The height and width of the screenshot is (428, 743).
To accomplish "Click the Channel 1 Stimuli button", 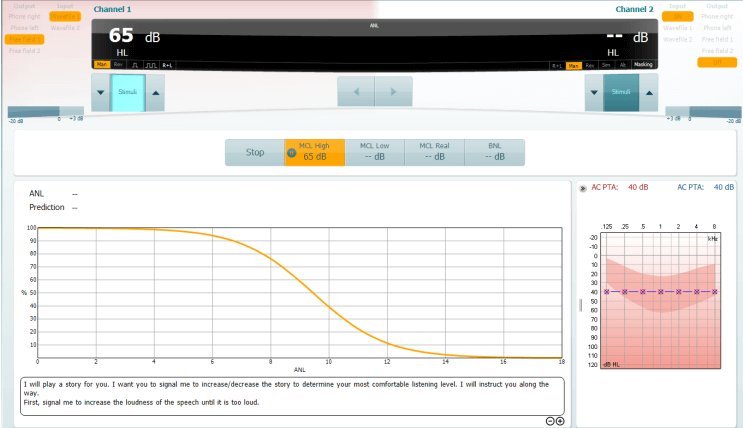I will (127, 93).
